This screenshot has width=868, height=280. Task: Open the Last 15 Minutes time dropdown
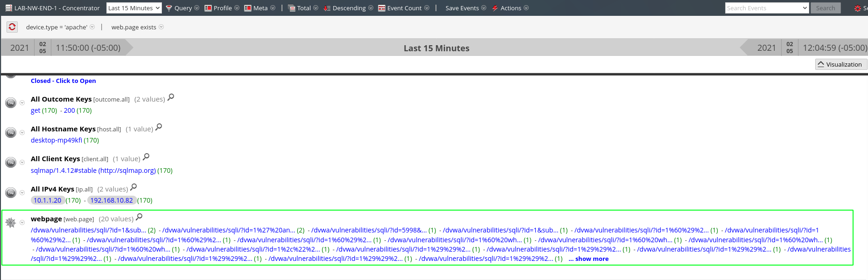pyautogui.click(x=134, y=8)
